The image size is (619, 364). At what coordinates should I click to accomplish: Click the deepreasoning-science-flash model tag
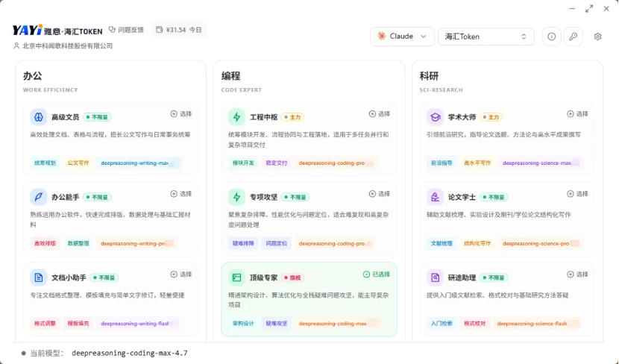click(x=536, y=323)
